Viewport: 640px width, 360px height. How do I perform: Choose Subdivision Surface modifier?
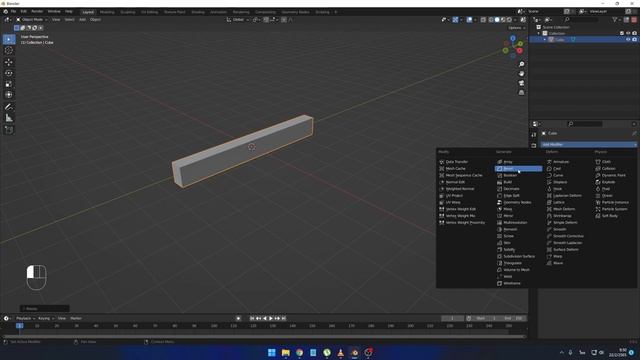518,256
